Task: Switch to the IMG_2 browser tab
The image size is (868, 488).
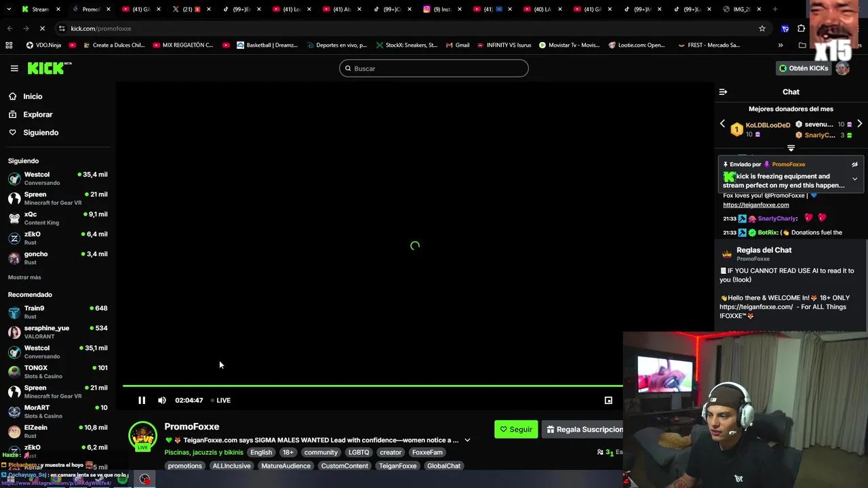Action: click(x=742, y=9)
